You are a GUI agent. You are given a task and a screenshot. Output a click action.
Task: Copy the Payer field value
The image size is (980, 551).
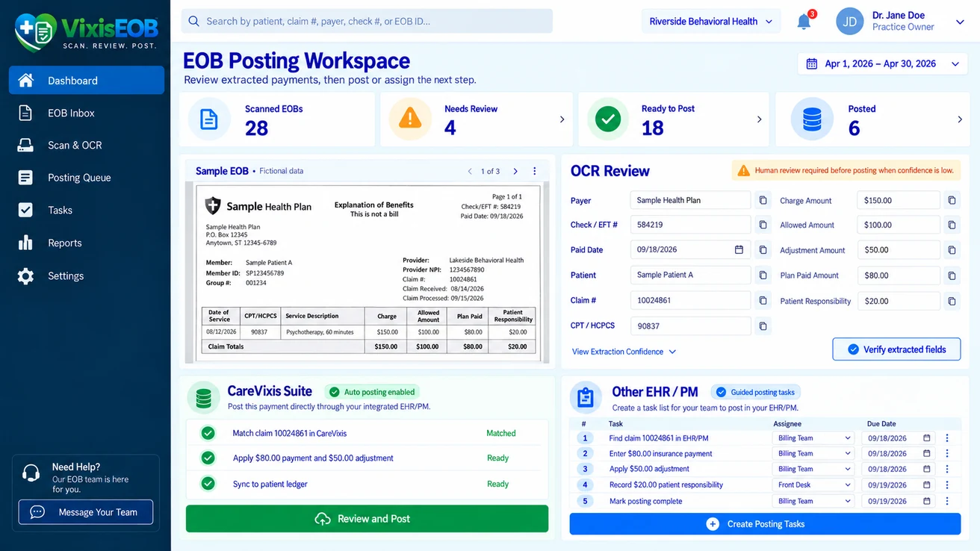coord(763,200)
